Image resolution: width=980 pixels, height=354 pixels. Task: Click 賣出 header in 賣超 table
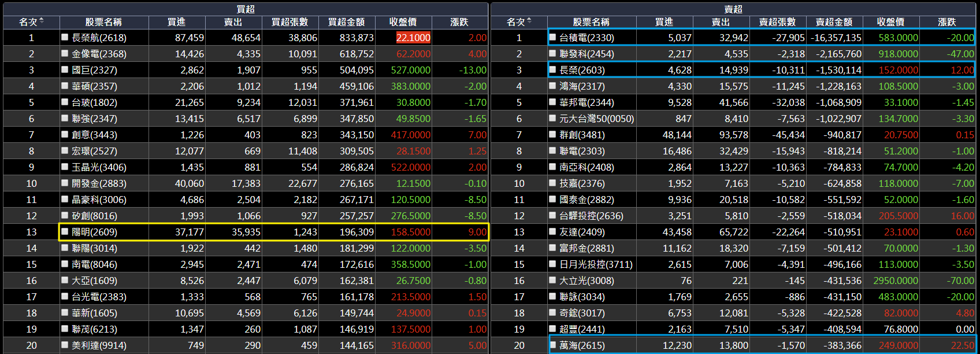coord(721,22)
